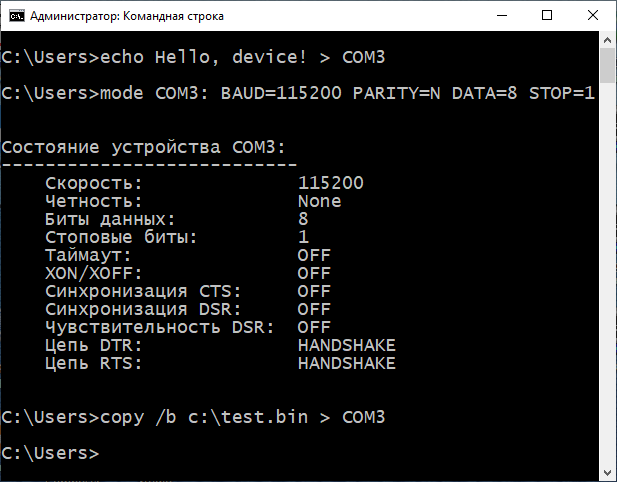Viewport: 617px width, 482px height.
Task: Click the Цепь RTS HANDSHAKE value
Action: pos(346,363)
